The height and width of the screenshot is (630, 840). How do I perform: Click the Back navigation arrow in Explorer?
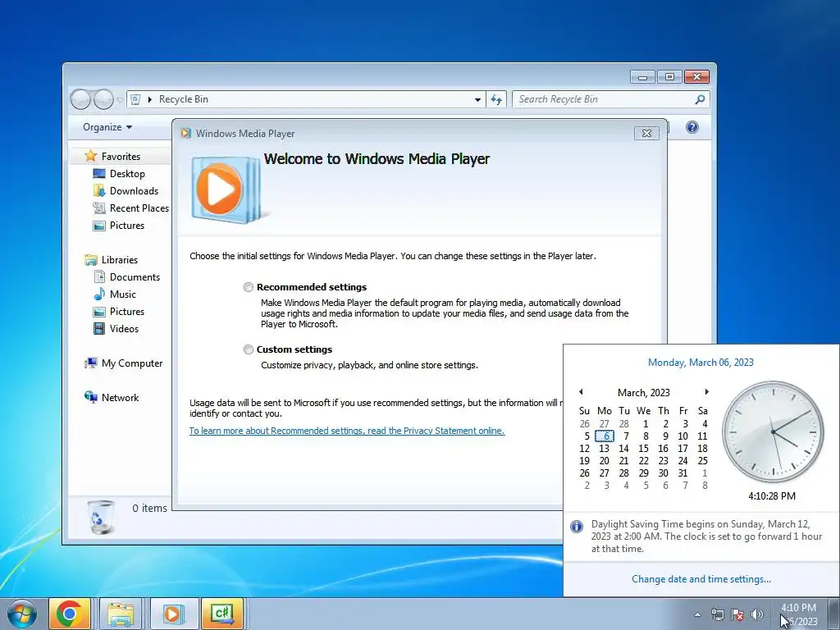(x=80, y=99)
